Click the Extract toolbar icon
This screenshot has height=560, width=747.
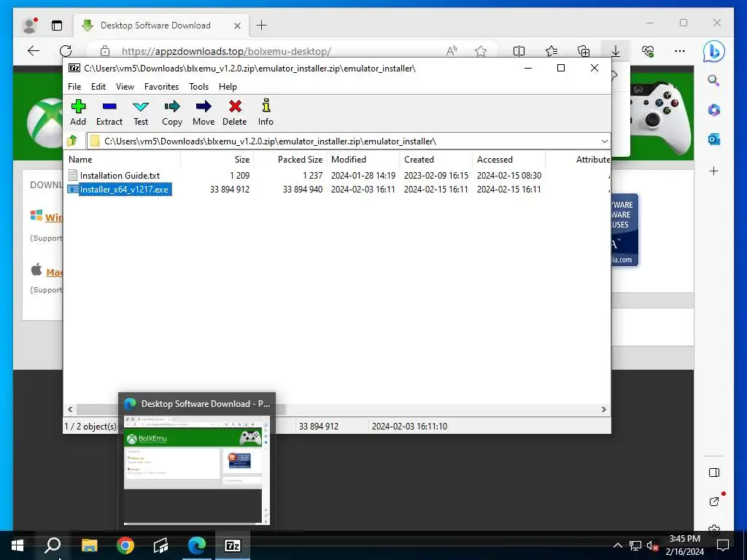tap(109, 112)
